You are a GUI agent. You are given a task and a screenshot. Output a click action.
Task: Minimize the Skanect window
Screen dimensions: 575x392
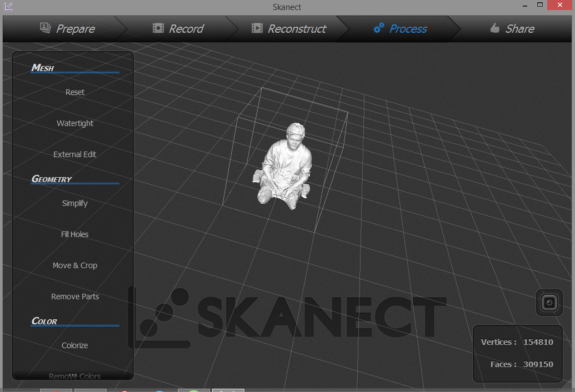click(525, 6)
